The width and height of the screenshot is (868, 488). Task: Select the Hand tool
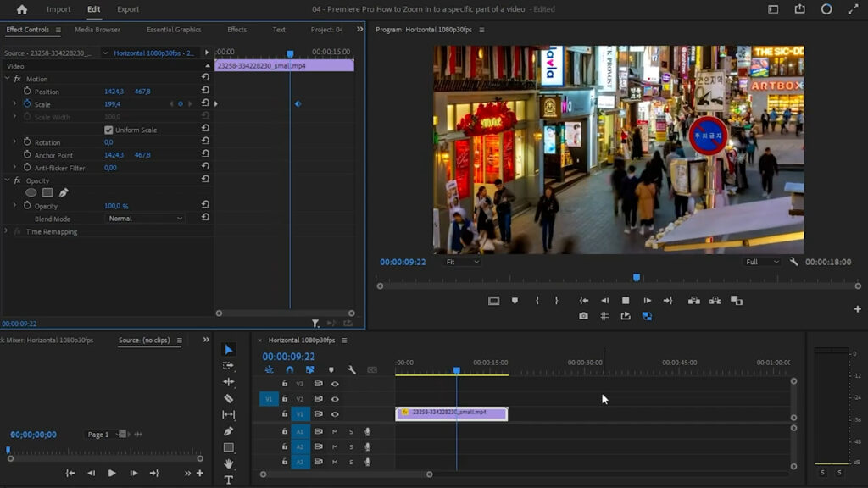point(229,463)
